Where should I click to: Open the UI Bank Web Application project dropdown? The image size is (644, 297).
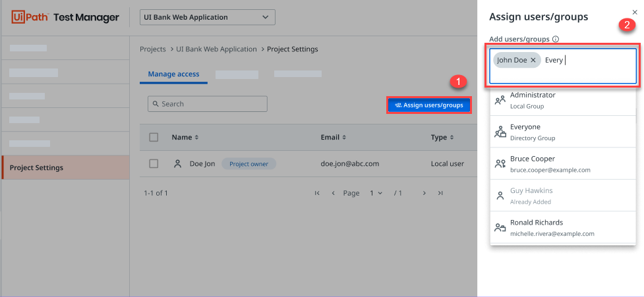click(x=208, y=17)
